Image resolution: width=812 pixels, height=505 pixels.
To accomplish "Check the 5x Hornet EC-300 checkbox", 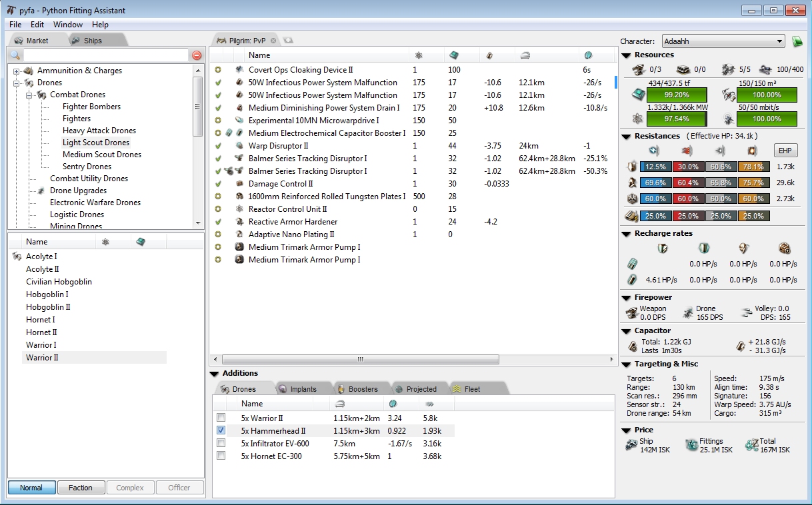I will click(x=221, y=456).
